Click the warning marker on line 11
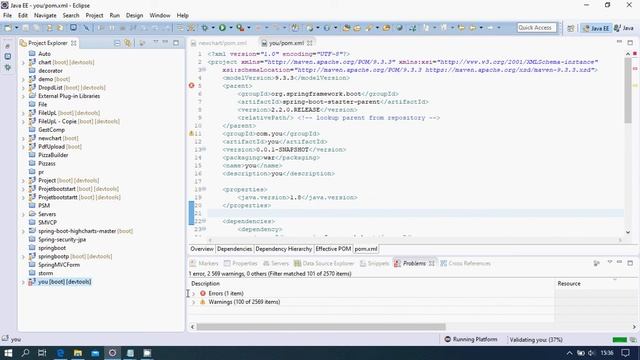640x360 pixels. 191,133
